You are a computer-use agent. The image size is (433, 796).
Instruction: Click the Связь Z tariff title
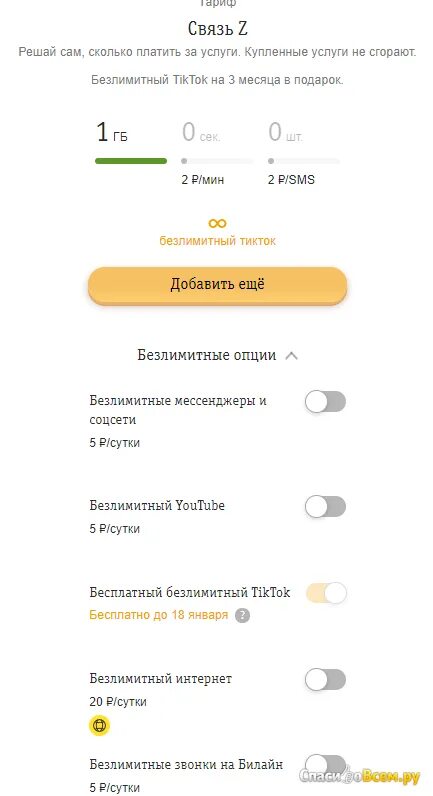(217, 28)
